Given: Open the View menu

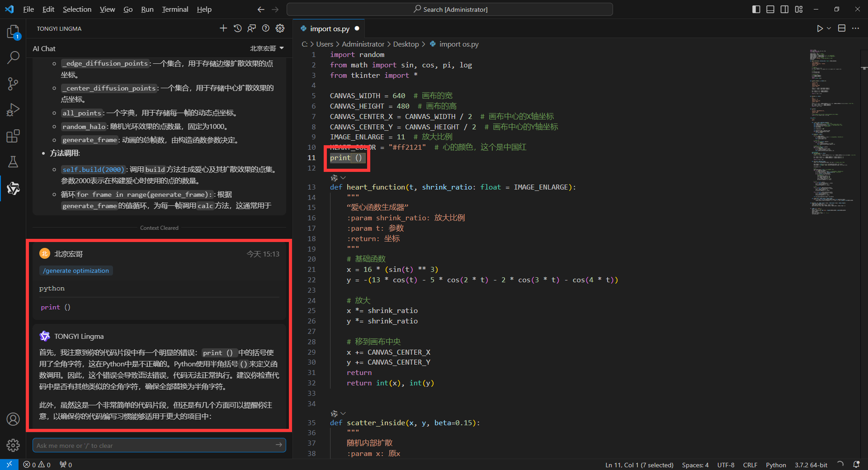Looking at the screenshot, I should tap(107, 9).
